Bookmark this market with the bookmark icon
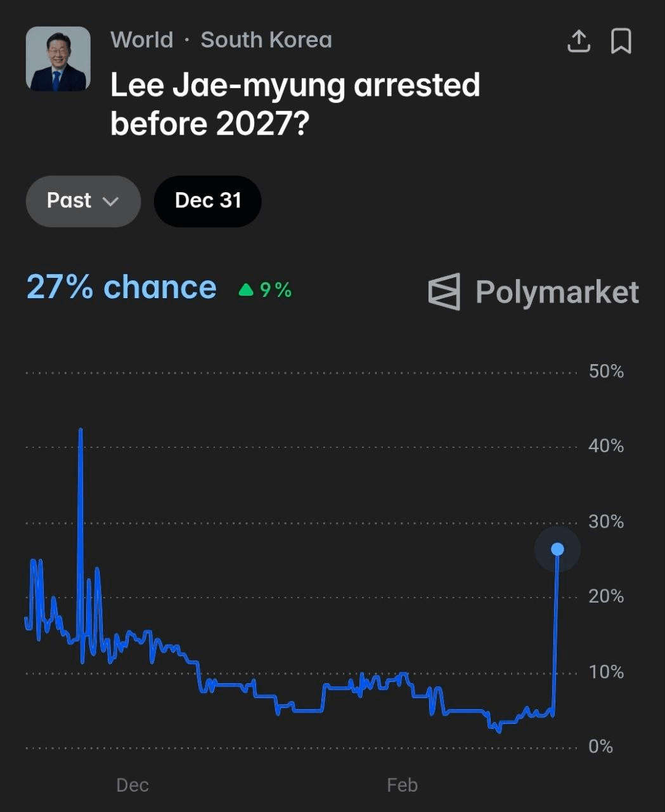 [x=621, y=42]
